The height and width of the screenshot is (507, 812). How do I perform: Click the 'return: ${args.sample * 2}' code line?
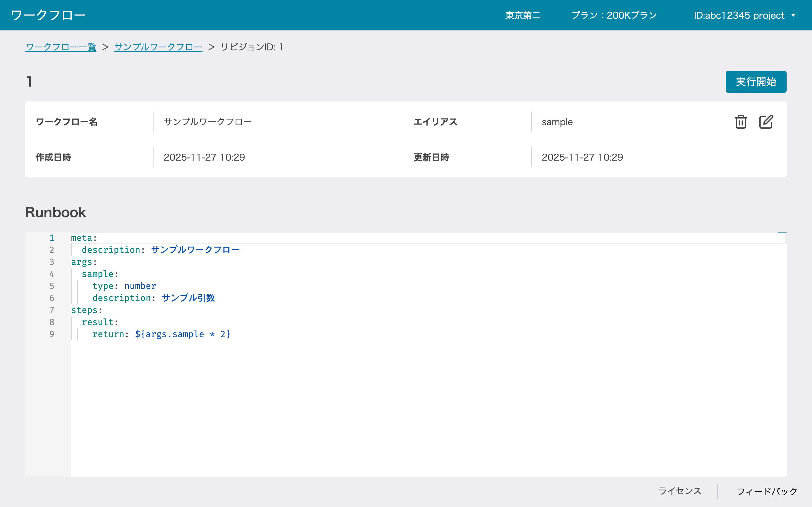coord(161,334)
